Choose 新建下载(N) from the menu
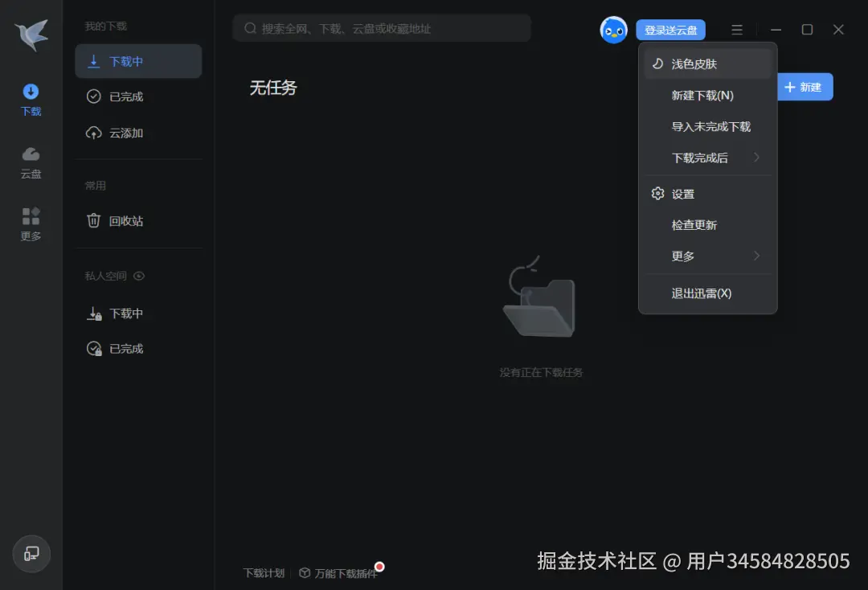Viewport: 868px width, 590px height. tap(707, 95)
